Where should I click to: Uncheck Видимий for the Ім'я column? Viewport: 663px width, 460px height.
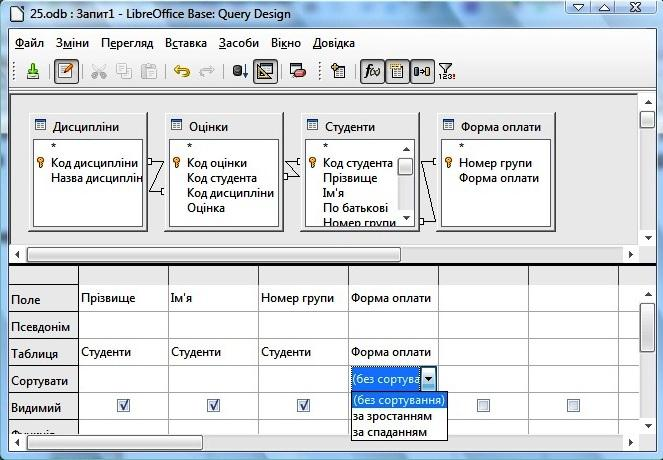(x=214, y=406)
